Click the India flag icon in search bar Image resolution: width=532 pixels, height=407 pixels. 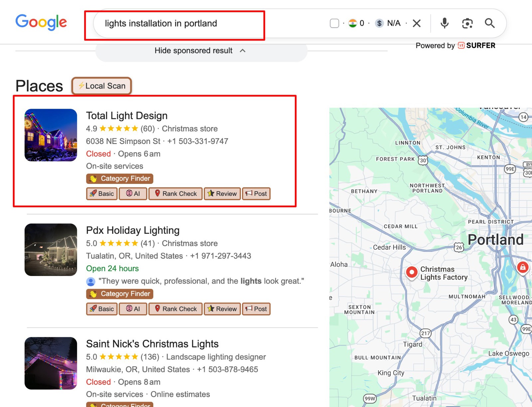[x=352, y=23]
